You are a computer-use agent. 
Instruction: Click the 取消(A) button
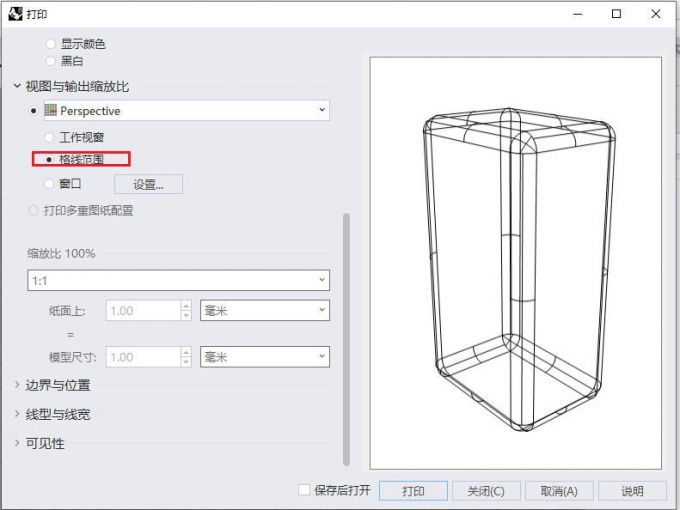[x=559, y=491]
